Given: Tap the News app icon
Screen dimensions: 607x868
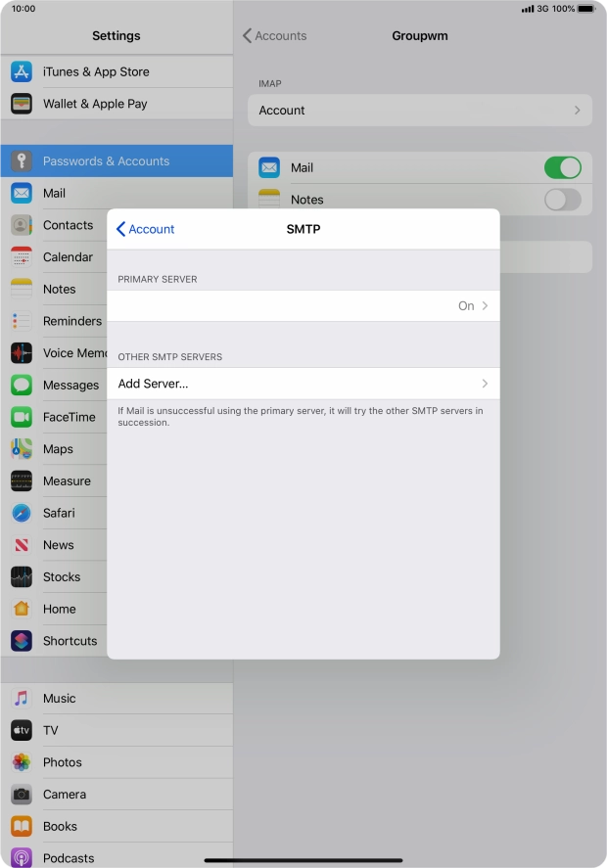Looking at the screenshot, I should point(22,545).
